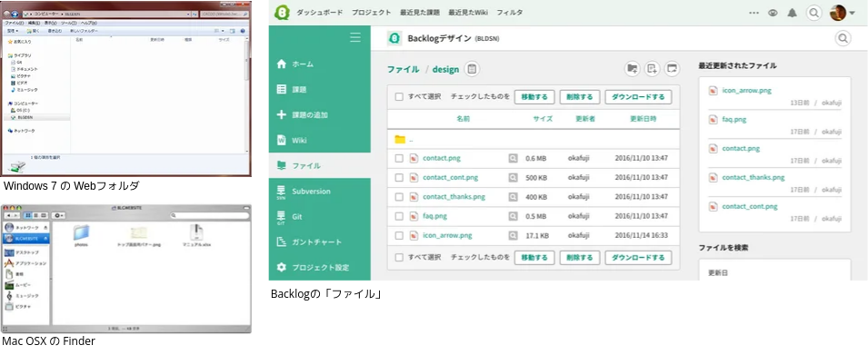Open フィルタ in the top navigation
Screen dimensions: 868x355
(x=509, y=12)
